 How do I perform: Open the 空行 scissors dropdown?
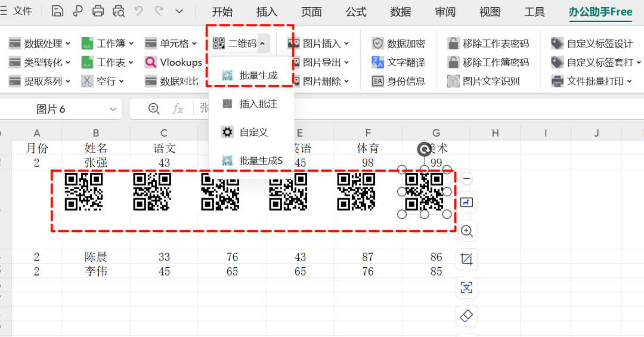103,81
